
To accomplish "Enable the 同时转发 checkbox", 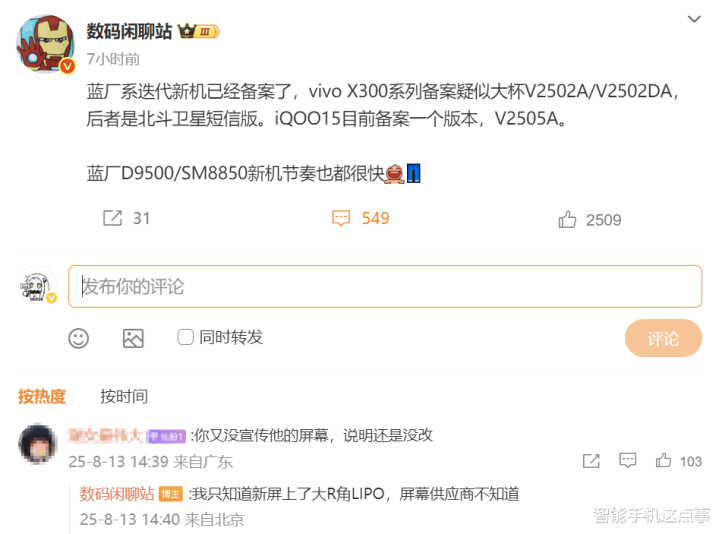I will (185, 337).
